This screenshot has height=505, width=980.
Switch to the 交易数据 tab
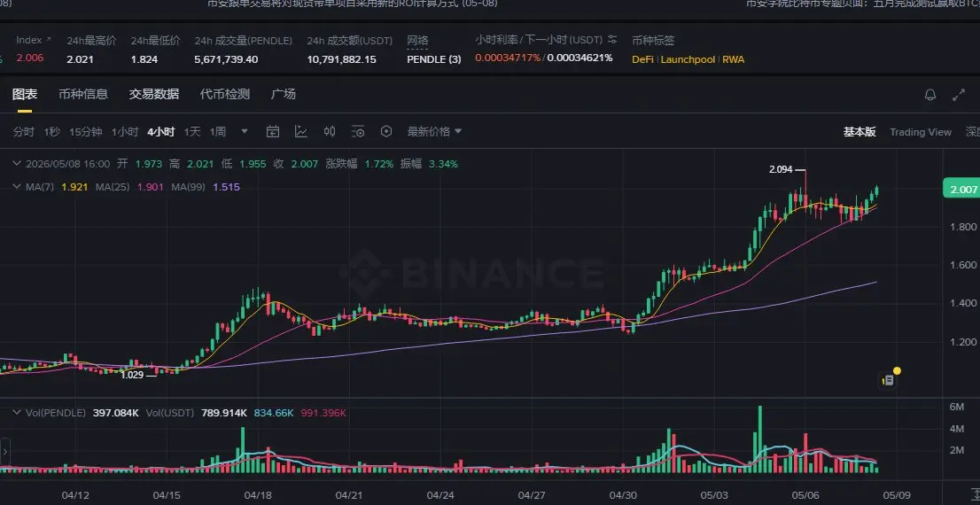[x=154, y=95]
